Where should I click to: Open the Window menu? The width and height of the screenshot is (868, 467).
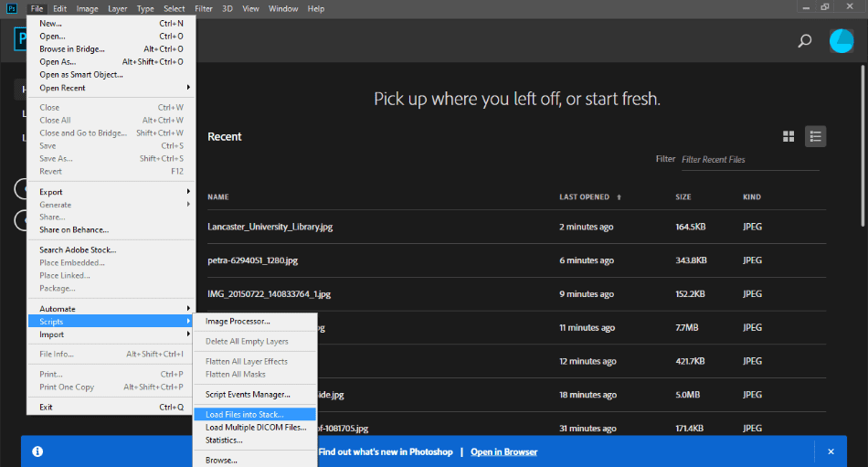(283, 9)
